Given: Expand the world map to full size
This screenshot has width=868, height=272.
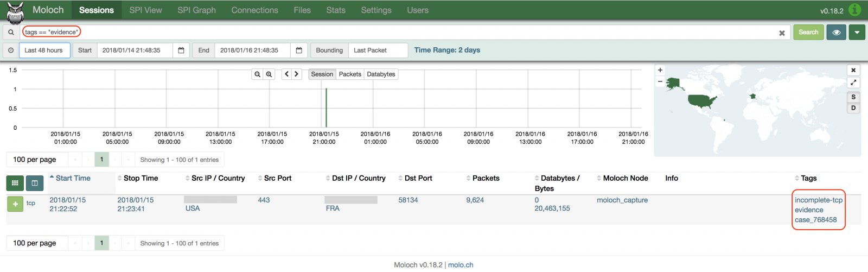Looking at the screenshot, I should coord(853,83).
